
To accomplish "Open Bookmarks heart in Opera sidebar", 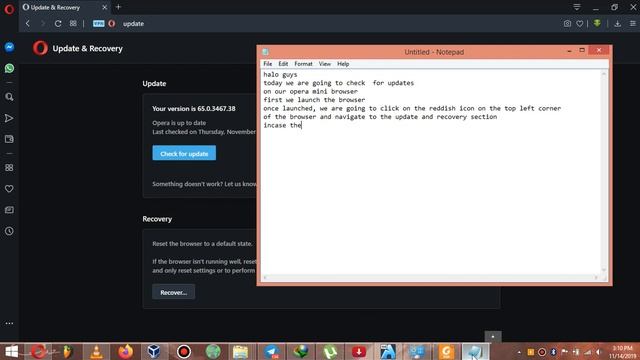I will tap(9, 189).
